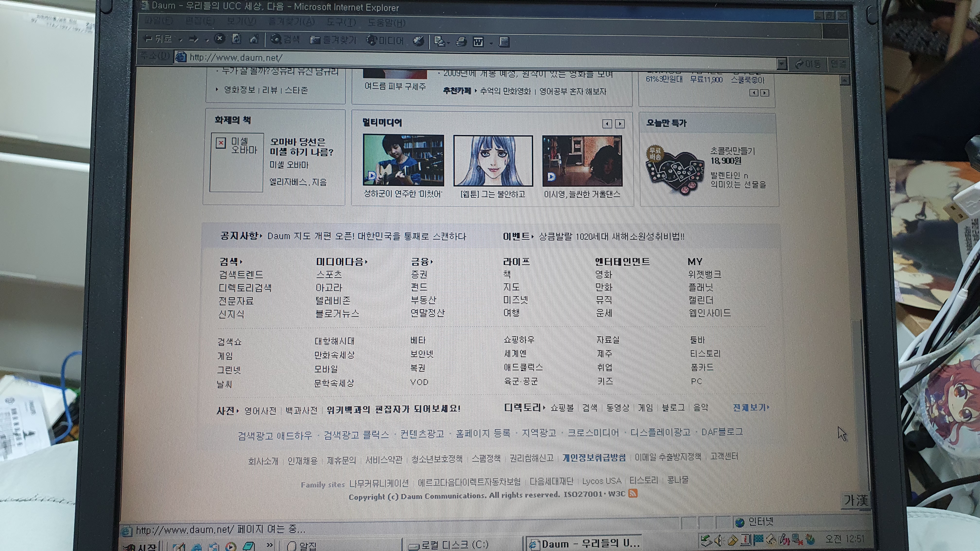The height and width of the screenshot is (551, 980).
Task: Open the 도구(T) Tools menu
Action: pyautogui.click(x=341, y=22)
